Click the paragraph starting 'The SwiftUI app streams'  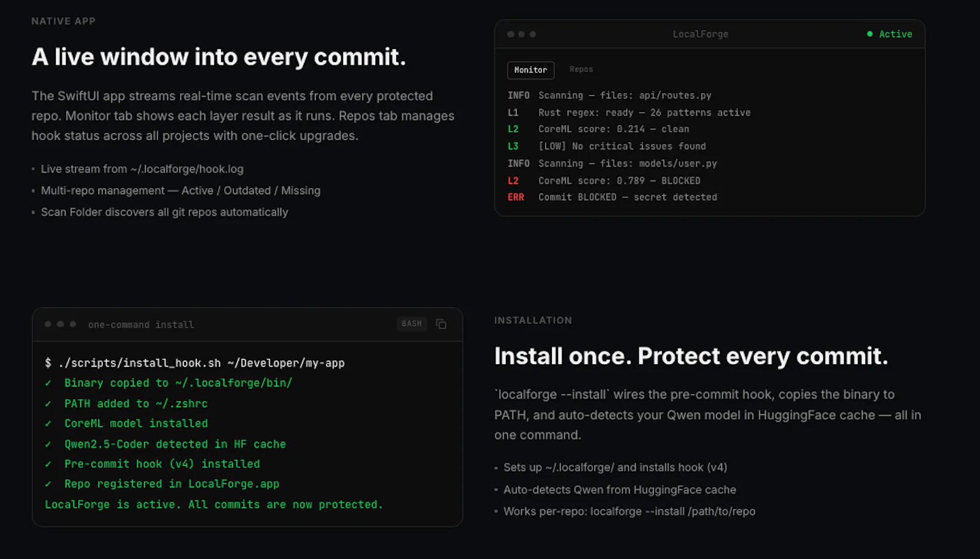click(x=243, y=116)
